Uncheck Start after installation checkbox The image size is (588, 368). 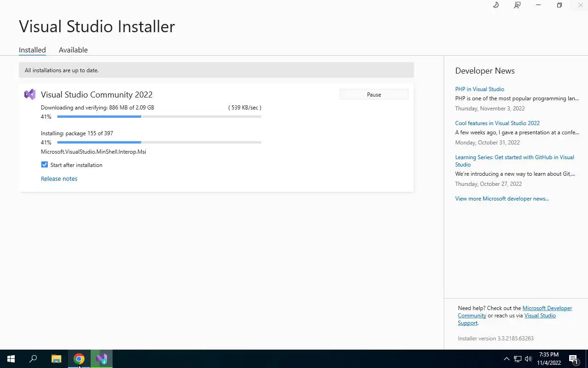click(x=45, y=165)
